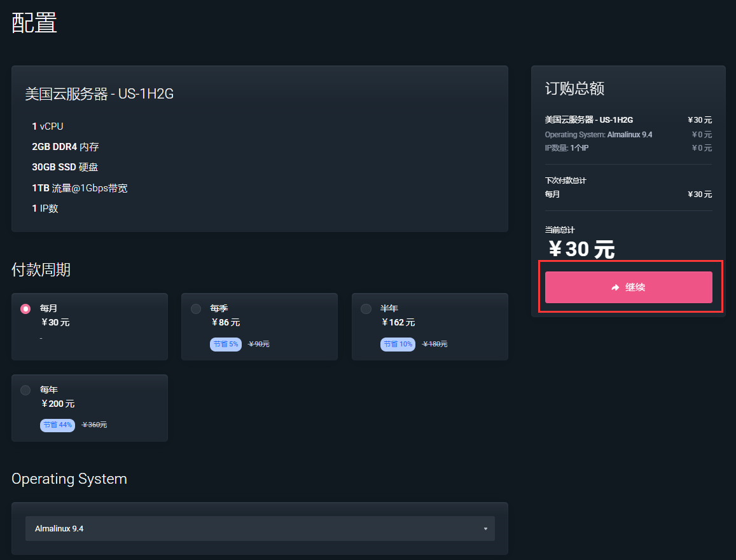The image size is (736, 560).
Task: Click the large ¥30元 current total
Action: point(581,249)
